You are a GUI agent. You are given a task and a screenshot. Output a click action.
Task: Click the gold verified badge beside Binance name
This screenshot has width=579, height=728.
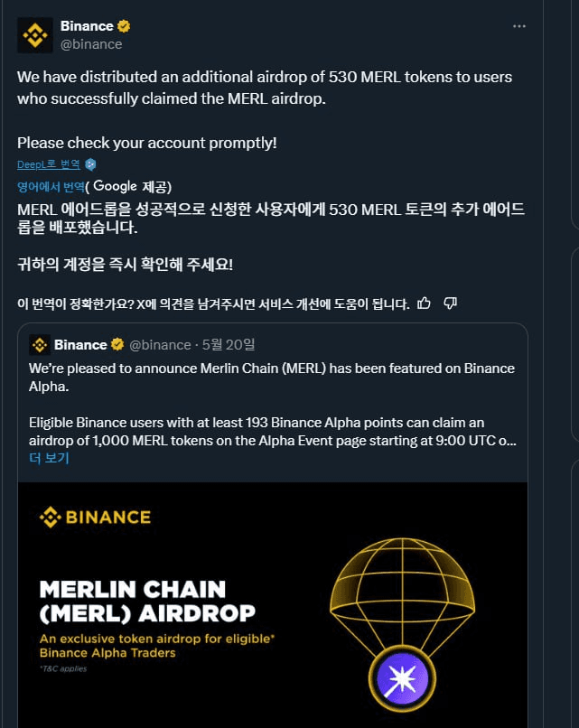click(x=123, y=27)
